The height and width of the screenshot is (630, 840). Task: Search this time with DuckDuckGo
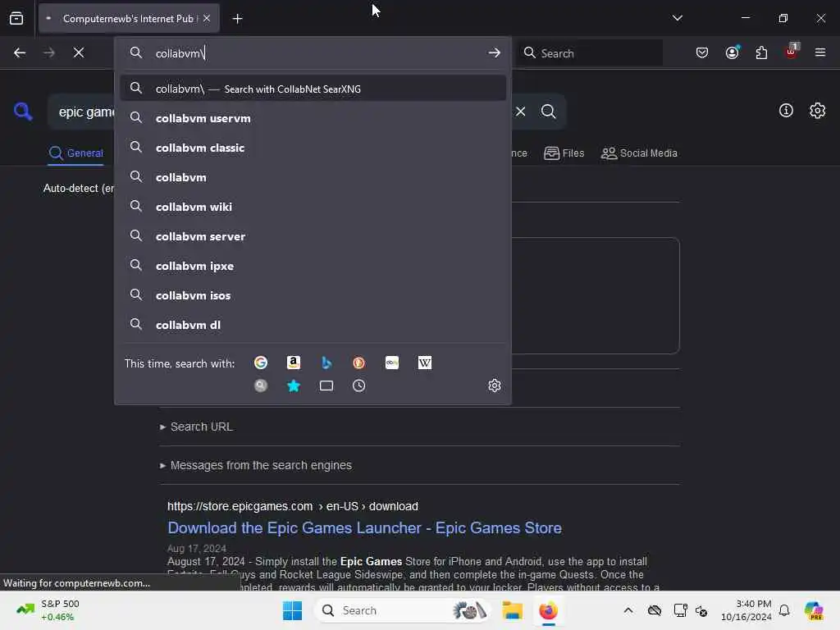pos(359,363)
